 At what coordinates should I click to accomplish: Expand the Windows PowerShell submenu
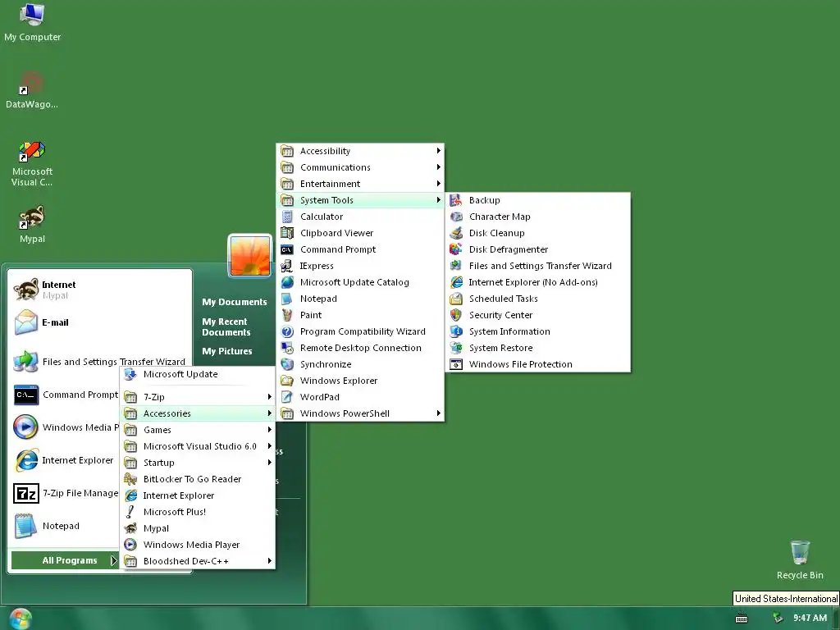click(361, 413)
